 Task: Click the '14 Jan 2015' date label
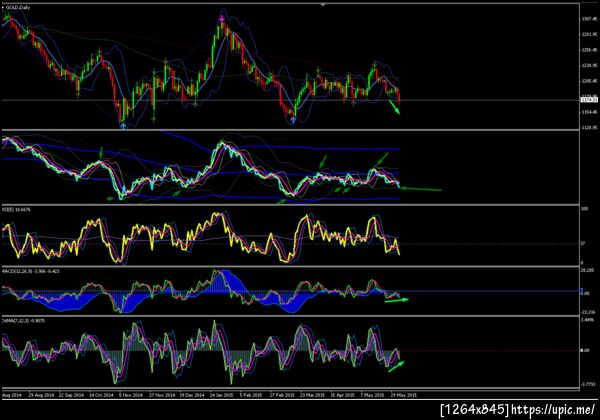(x=221, y=395)
